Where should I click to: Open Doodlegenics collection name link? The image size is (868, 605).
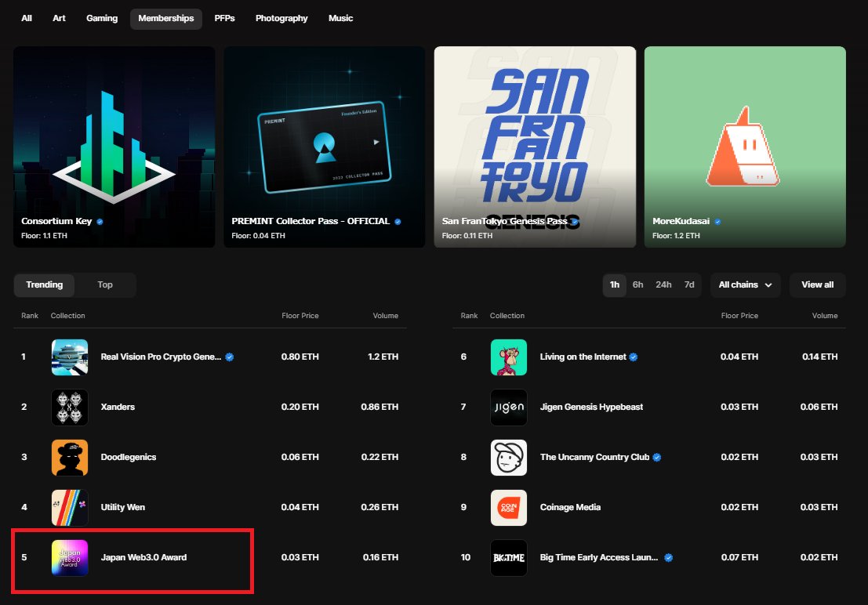(x=129, y=457)
